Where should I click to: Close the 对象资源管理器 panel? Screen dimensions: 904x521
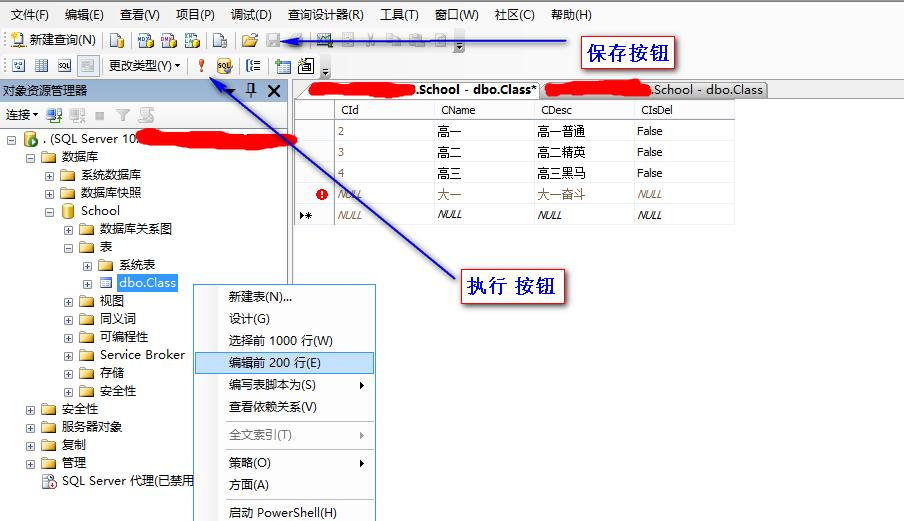click(x=274, y=90)
